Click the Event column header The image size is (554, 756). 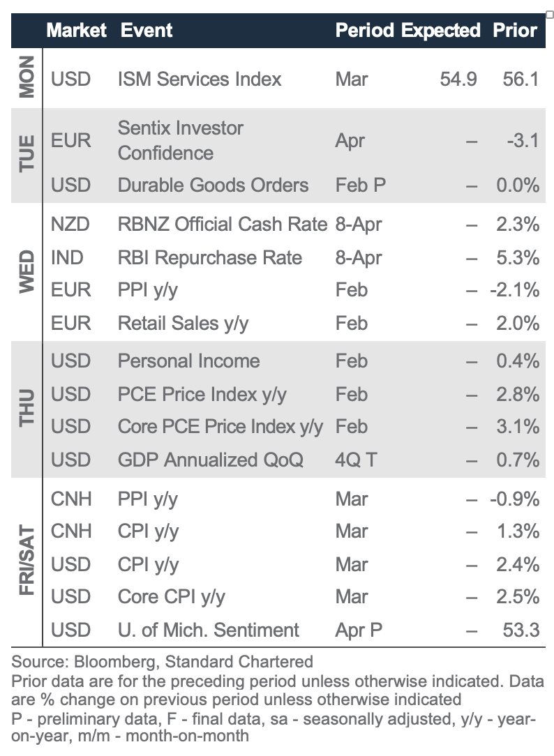coord(147,31)
